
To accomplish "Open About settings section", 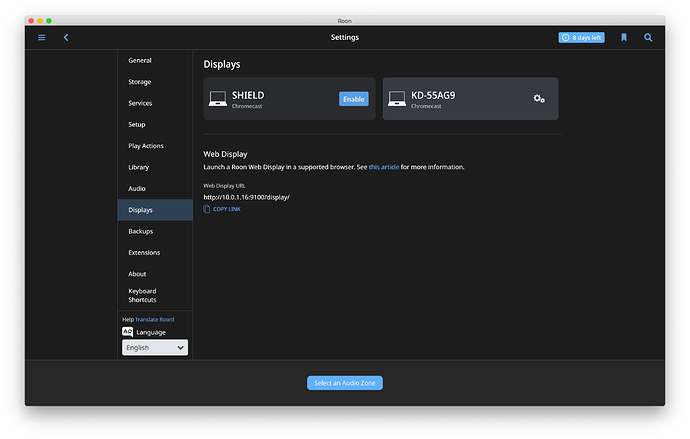I will [x=155, y=274].
